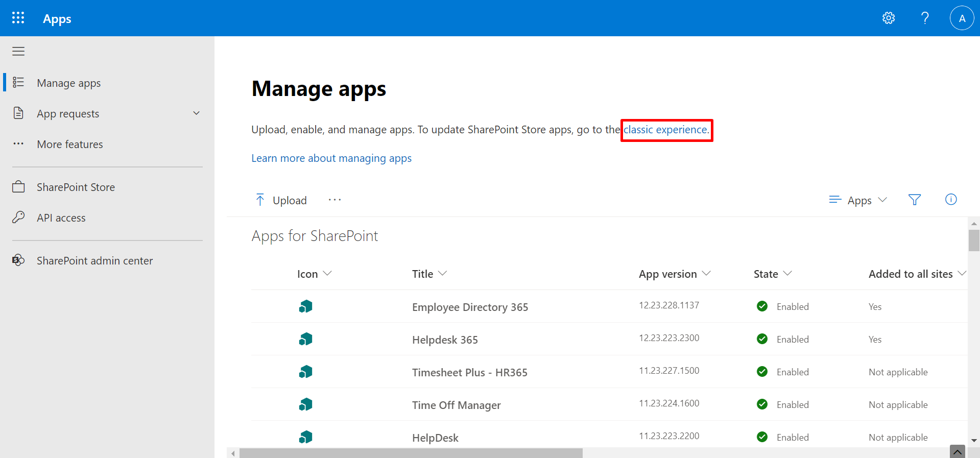Click the vertical scrollbar thumb
980x458 pixels.
point(974,240)
